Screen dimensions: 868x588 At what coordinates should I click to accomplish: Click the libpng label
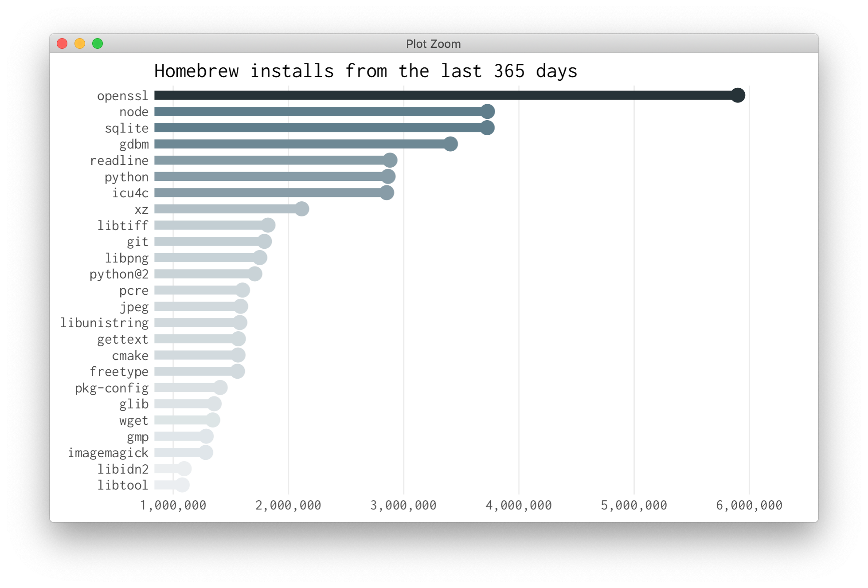point(127,258)
